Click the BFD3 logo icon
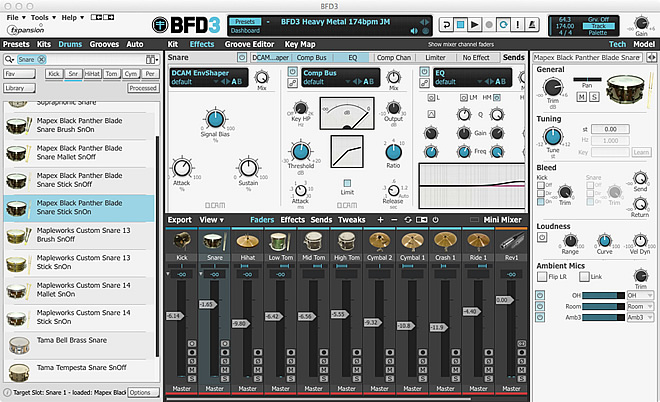Screen dimensions: 660x402 [x=160, y=25]
